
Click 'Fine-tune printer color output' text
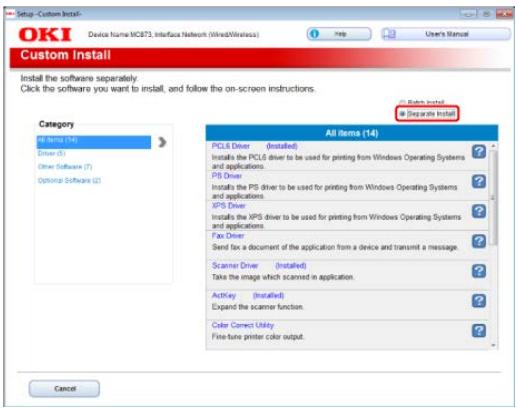click(258, 337)
